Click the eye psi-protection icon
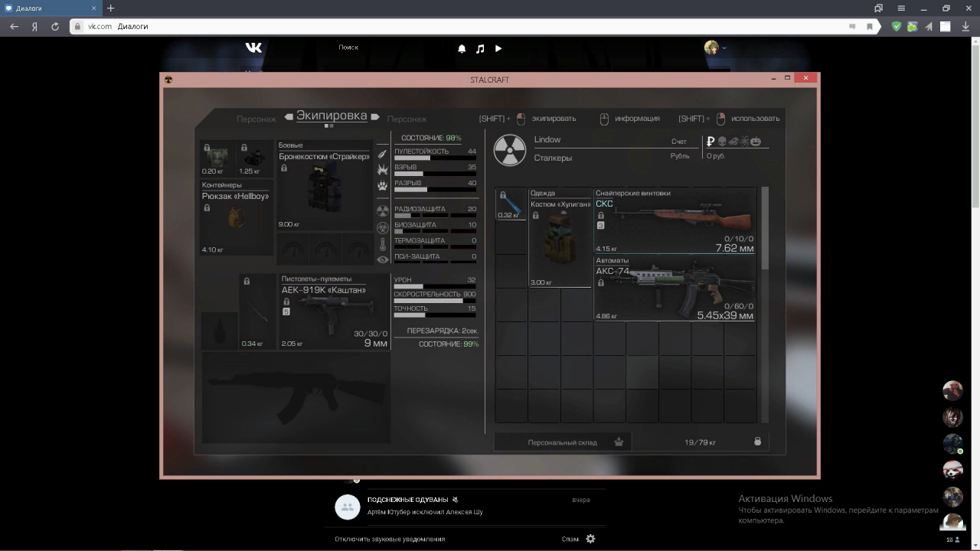The height and width of the screenshot is (551, 980). (x=383, y=259)
